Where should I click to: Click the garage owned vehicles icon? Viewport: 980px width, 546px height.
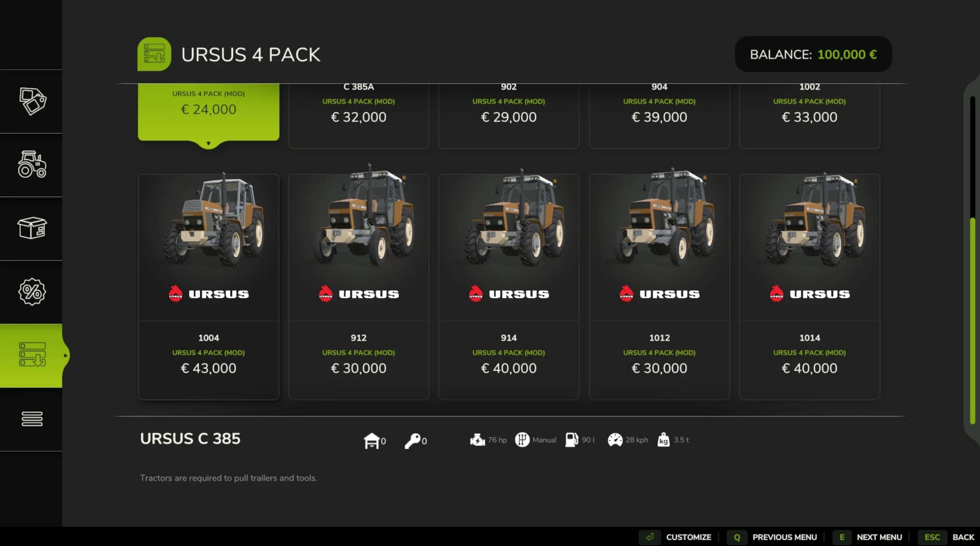tap(371, 440)
